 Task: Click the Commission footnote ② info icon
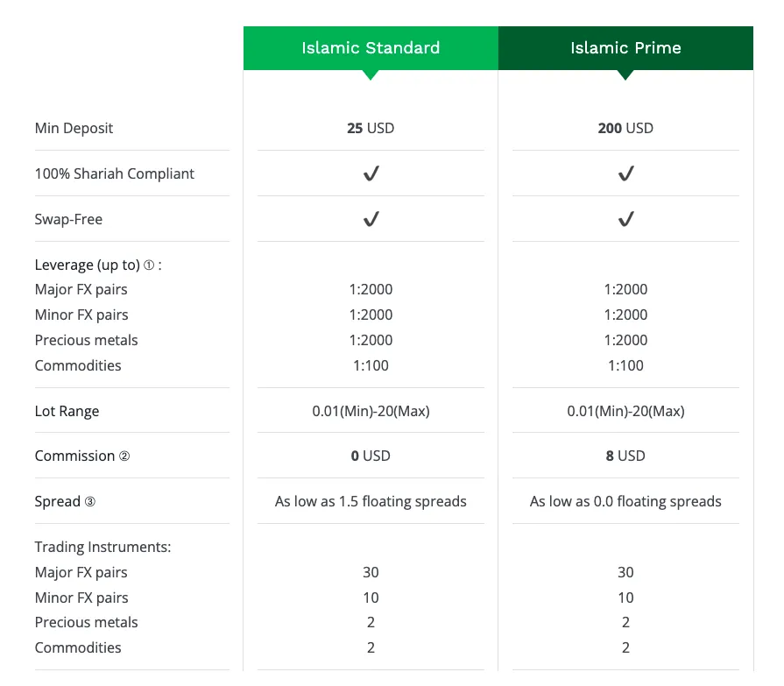[x=124, y=456]
